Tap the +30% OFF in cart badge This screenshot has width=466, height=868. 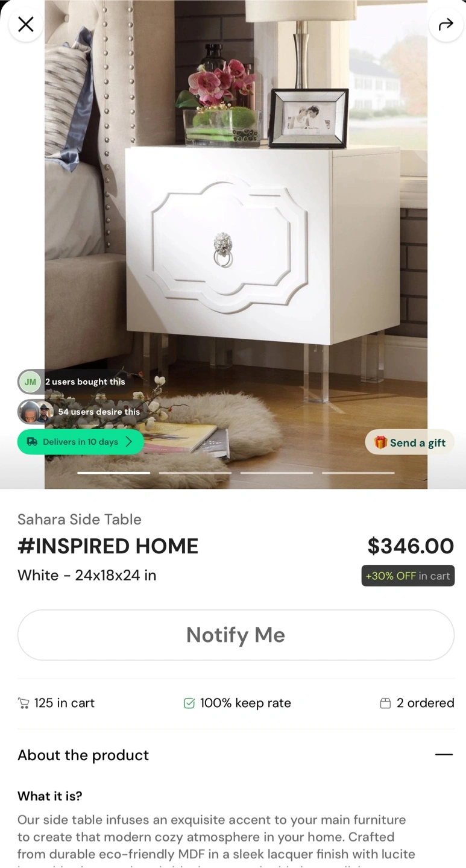pos(408,576)
